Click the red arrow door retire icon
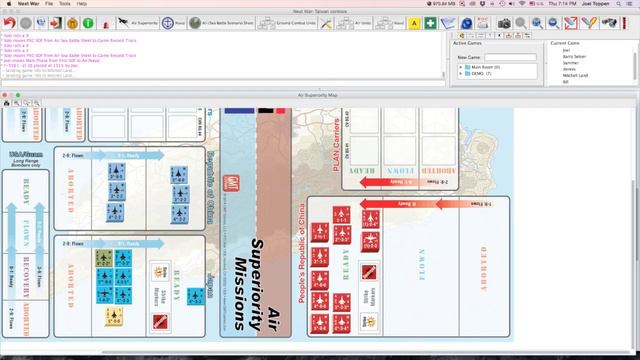This screenshot has height=360, width=640. coord(56,23)
